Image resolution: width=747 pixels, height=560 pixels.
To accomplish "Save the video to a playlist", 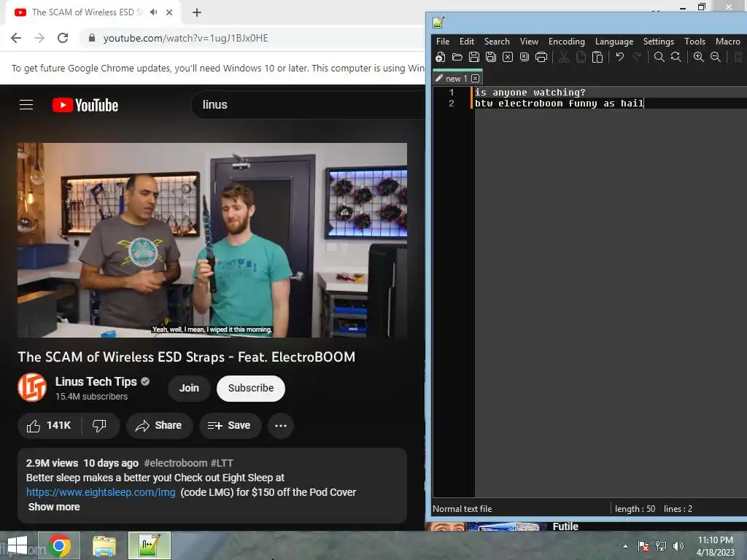I will 230,426.
